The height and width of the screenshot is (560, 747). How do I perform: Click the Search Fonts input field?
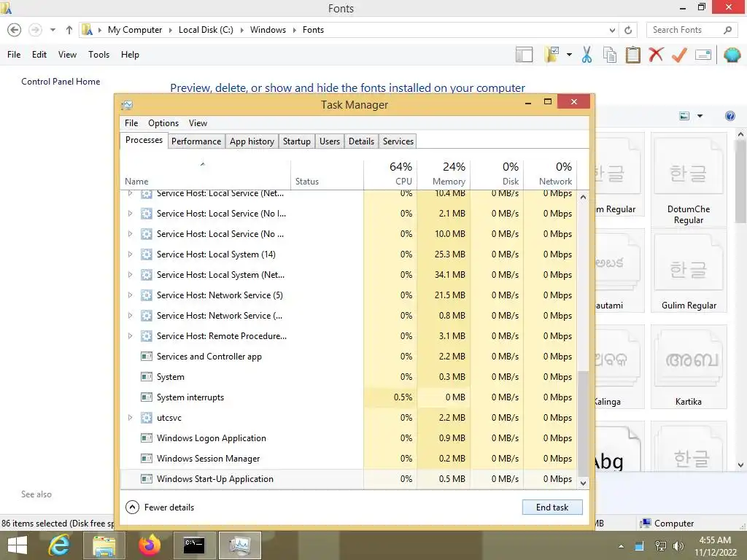click(x=692, y=30)
